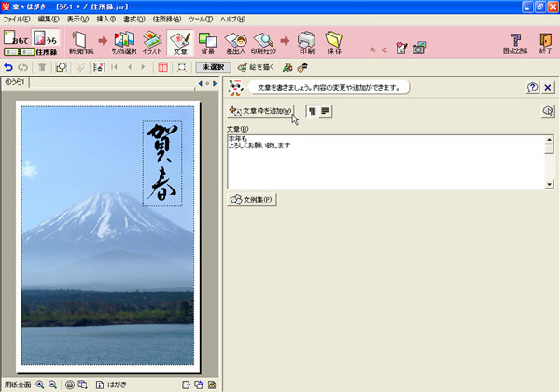This screenshot has width=560, height=392.
Task: Toggle horizontal text direction button
Action: point(327,111)
